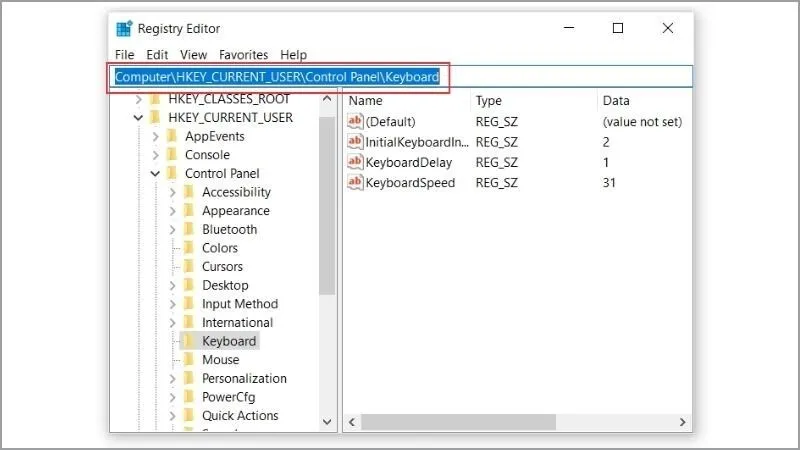800x450 pixels.
Task: Expand the International key
Action: 172,322
